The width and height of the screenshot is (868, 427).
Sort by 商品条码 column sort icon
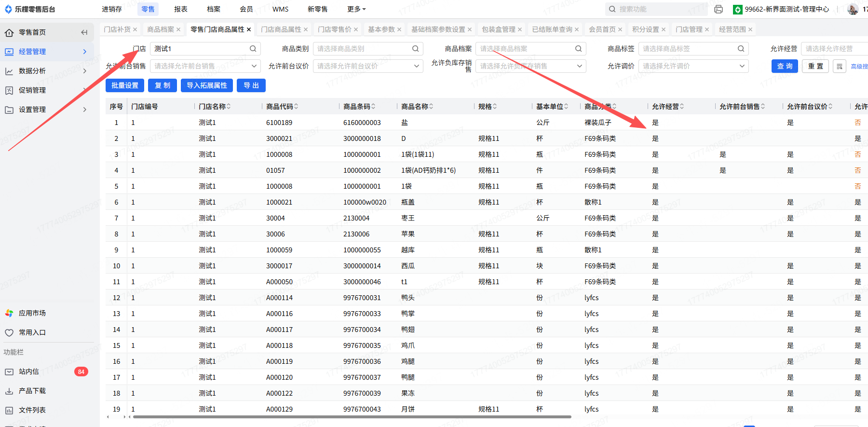373,107
